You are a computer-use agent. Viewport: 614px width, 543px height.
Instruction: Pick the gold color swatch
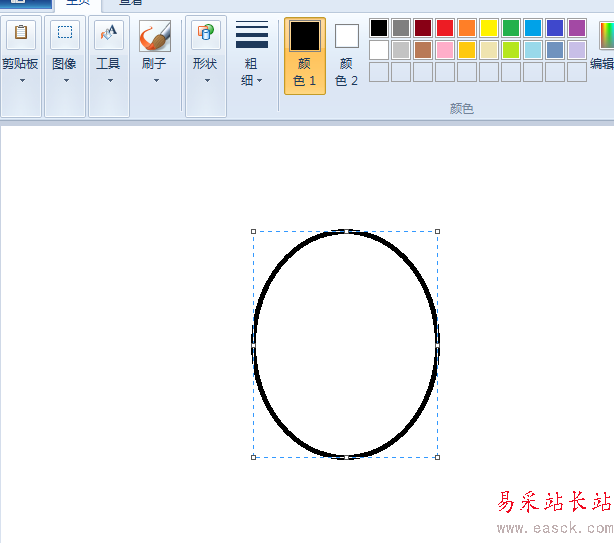(x=467, y=50)
